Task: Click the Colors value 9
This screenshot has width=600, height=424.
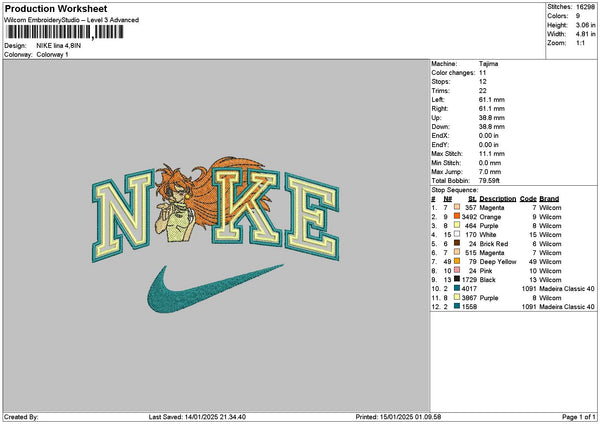Action: (x=578, y=16)
